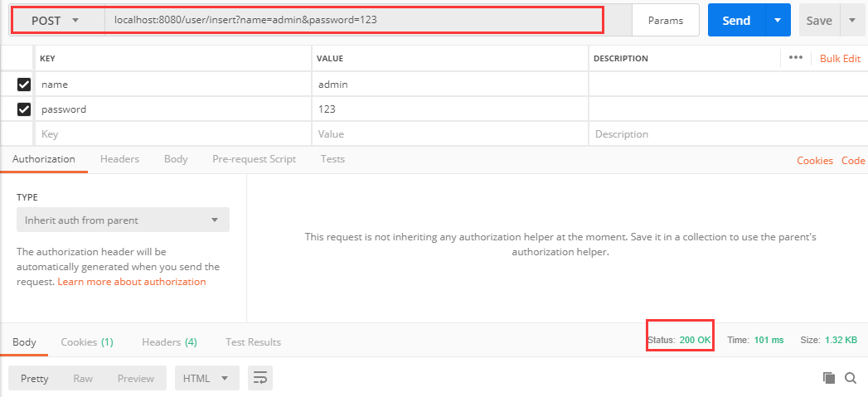Switch to the Pre-request Script tab
The height and width of the screenshot is (397, 868).
coord(254,159)
